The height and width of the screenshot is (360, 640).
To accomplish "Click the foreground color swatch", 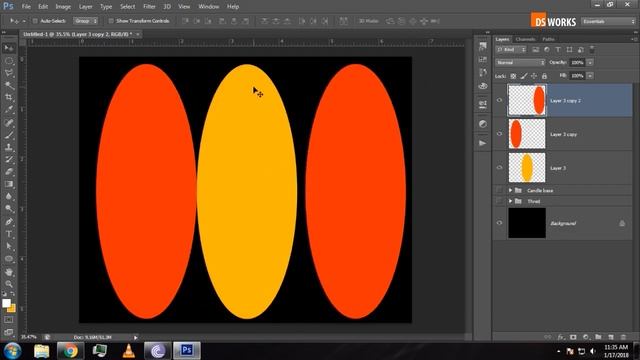I will pyautogui.click(x=6, y=303).
